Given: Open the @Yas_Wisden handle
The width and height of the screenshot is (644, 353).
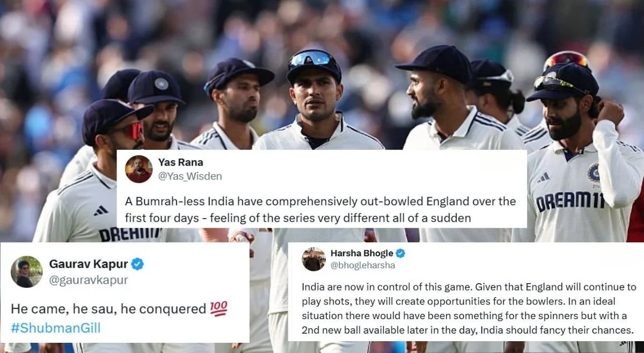Looking at the screenshot, I should (x=190, y=176).
